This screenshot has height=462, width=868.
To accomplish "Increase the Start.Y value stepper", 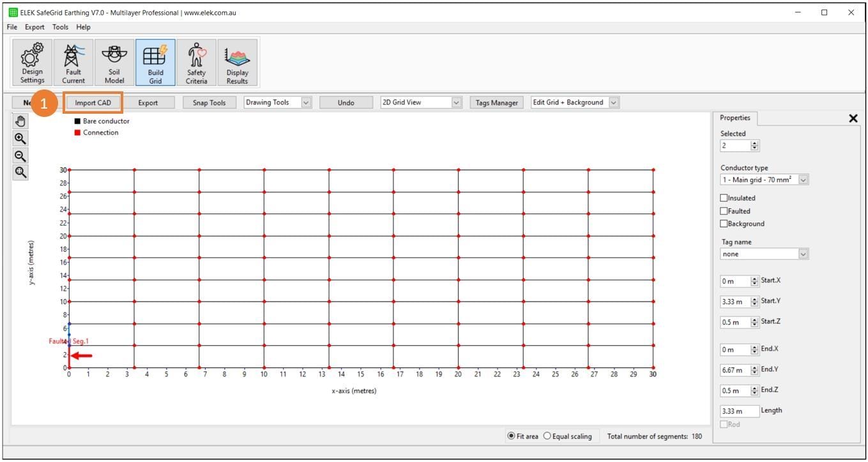I will [x=755, y=298].
